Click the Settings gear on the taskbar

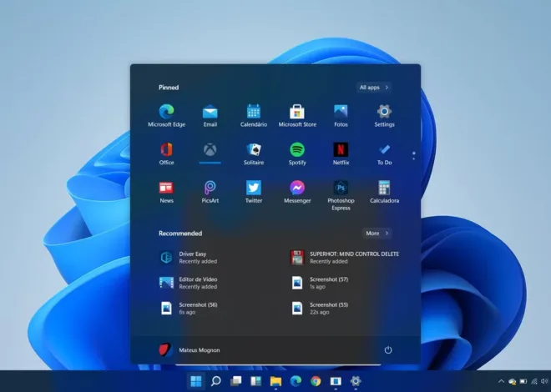(x=356, y=381)
